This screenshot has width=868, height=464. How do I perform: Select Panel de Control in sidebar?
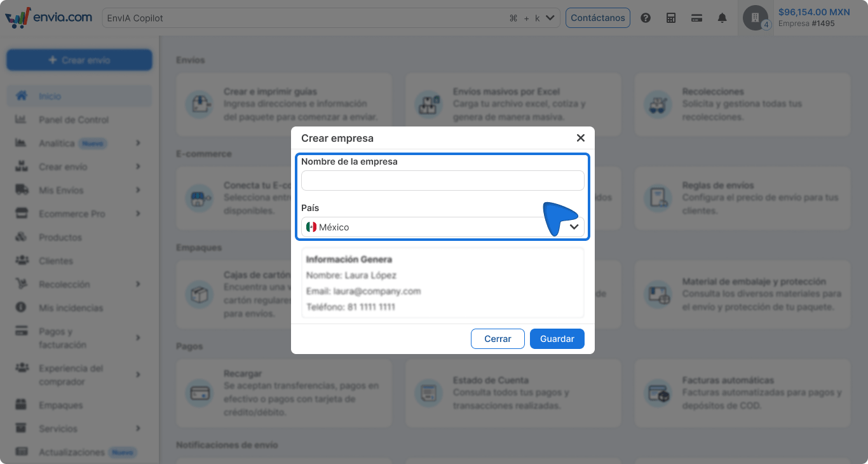[x=73, y=120]
